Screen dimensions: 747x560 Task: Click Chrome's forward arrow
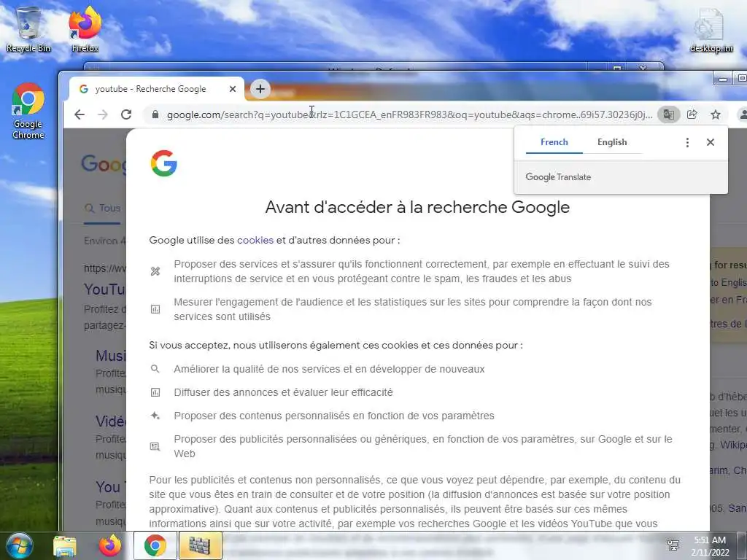coord(103,114)
